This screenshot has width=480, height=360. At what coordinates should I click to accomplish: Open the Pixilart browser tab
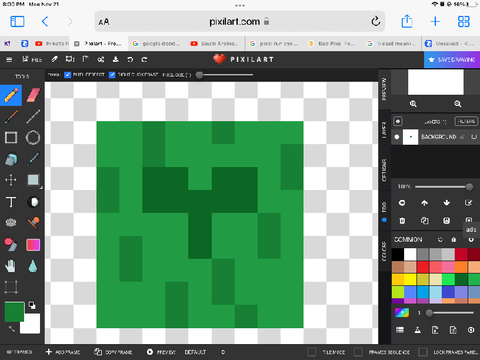tap(99, 44)
